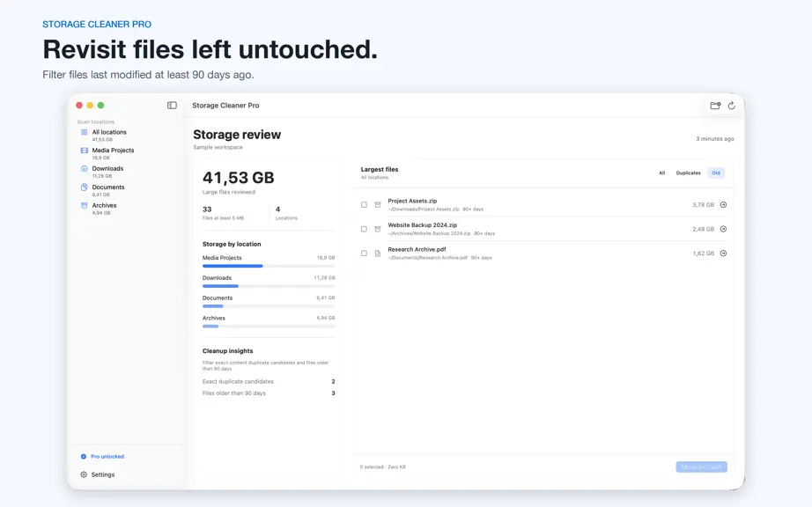
Task: Switch to the Duplicates filter tab
Action: [x=688, y=173]
